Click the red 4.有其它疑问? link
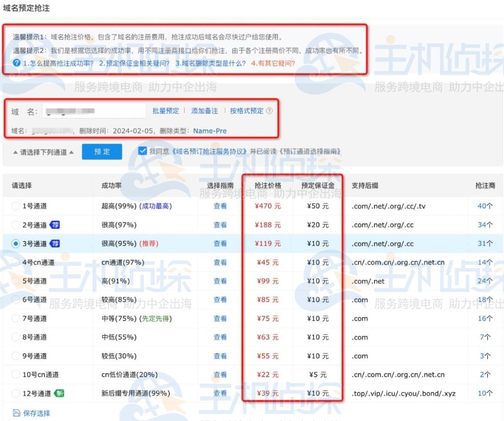 (x=273, y=63)
